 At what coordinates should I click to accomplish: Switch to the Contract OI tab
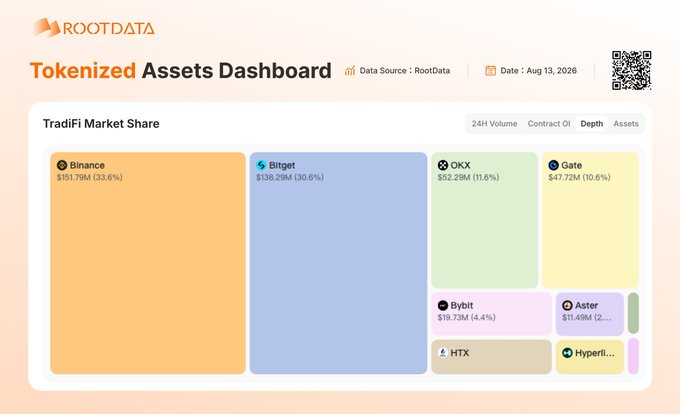(x=549, y=124)
